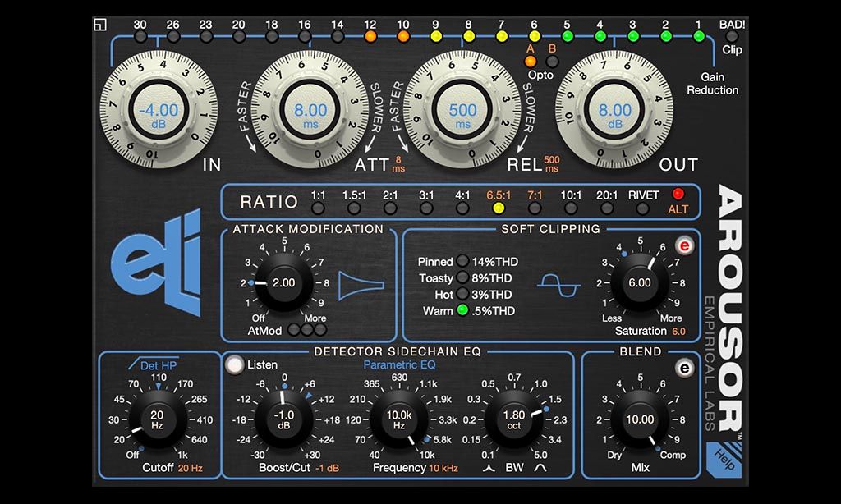
Task: Select Opto mode A
Action: tap(530, 61)
